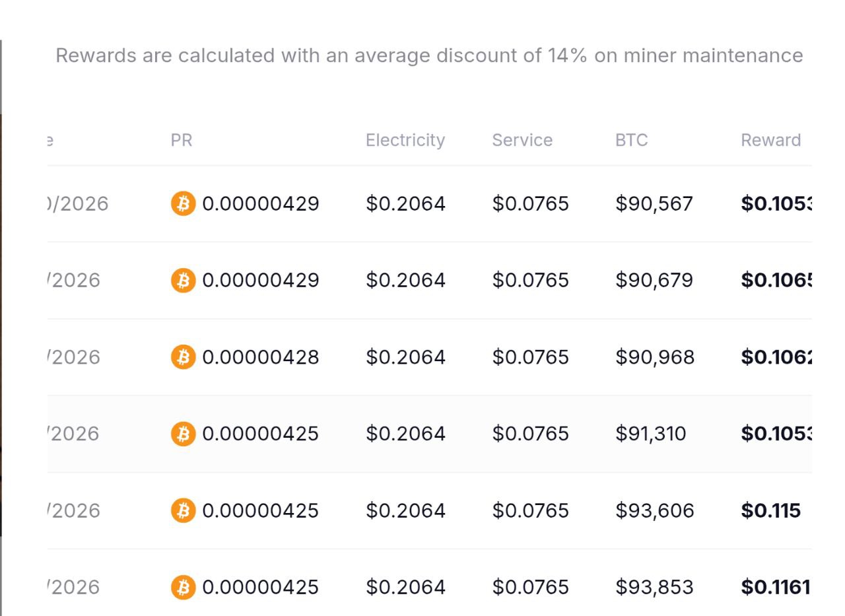Click the Bitcoin icon in the $90,968 row

(183, 357)
